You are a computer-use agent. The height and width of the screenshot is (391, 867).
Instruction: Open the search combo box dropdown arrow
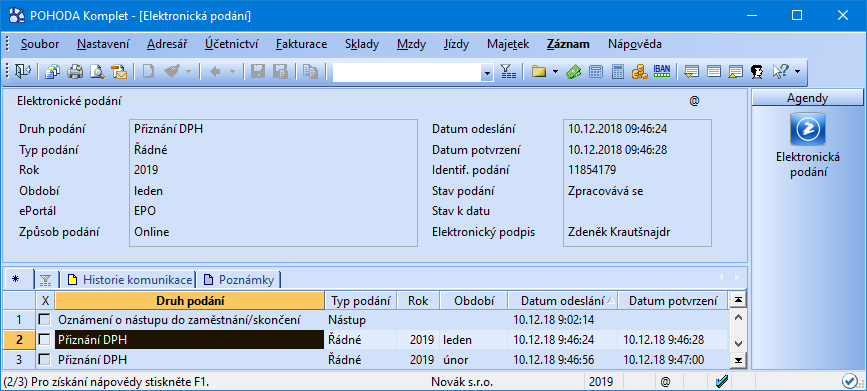click(487, 72)
